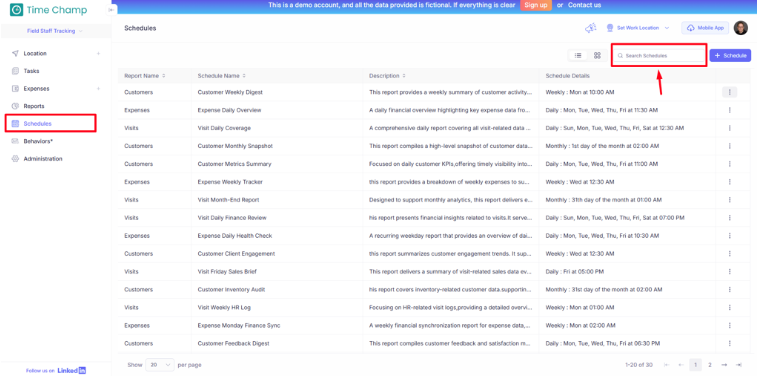Collapse the sidebar with the toggle arrow
The height and width of the screenshot is (380, 757).
pos(112,10)
